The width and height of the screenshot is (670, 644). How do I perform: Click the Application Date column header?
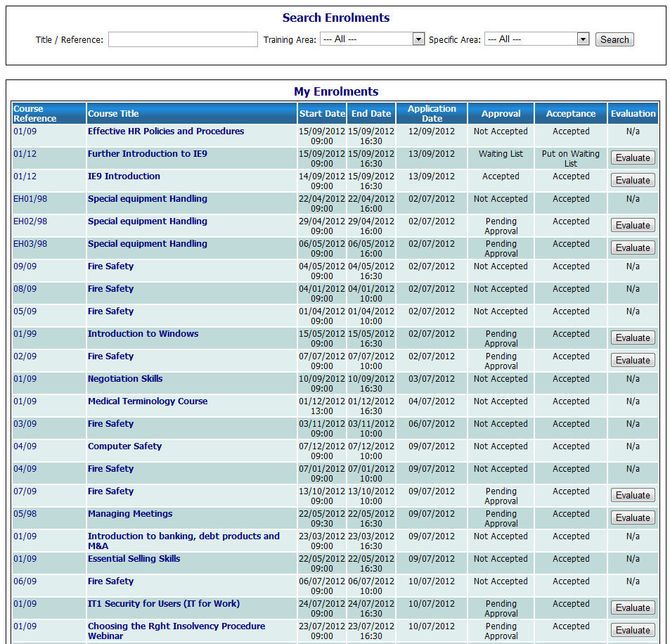click(432, 114)
